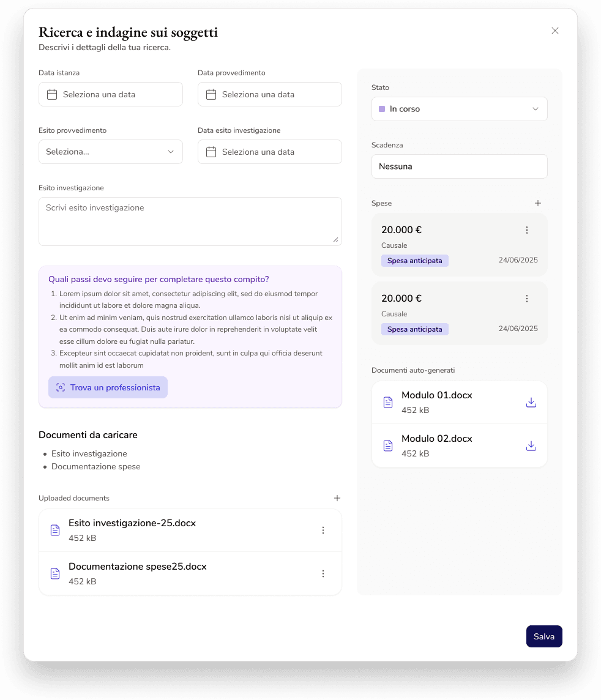Open the Data istanza date picker
Image resolution: width=601 pixels, height=700 pixels.
coord(111,94)
